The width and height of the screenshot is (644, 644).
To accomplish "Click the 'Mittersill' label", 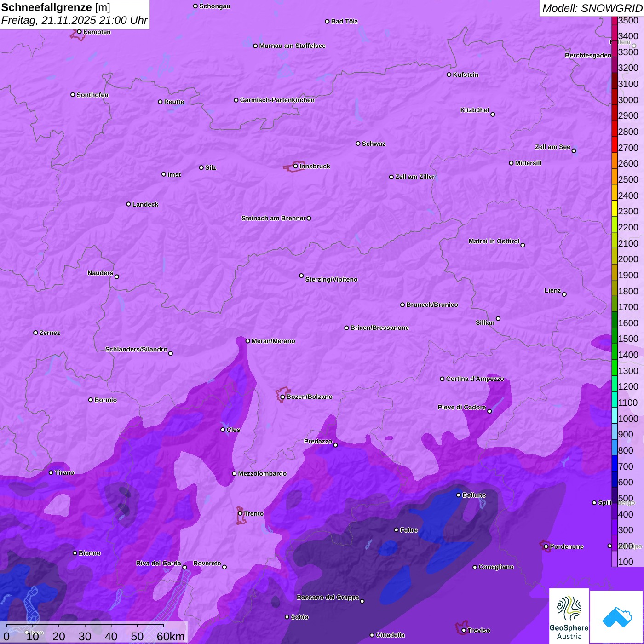I will click(x=528, y=163).
